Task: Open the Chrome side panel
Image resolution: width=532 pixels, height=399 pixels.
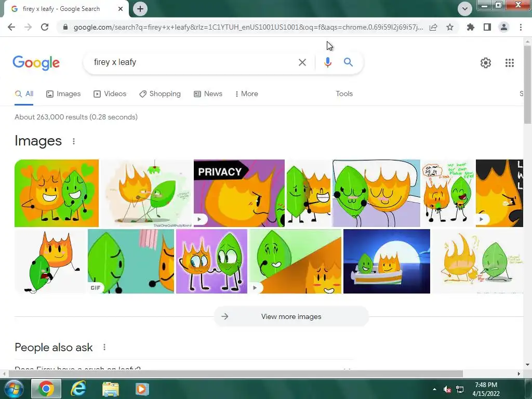Action: pos(487,27)
